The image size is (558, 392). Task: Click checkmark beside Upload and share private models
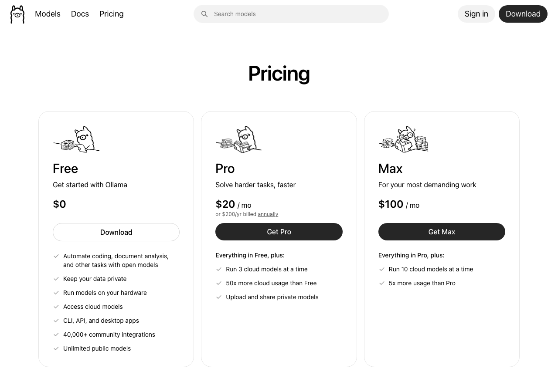coord(219,297)
